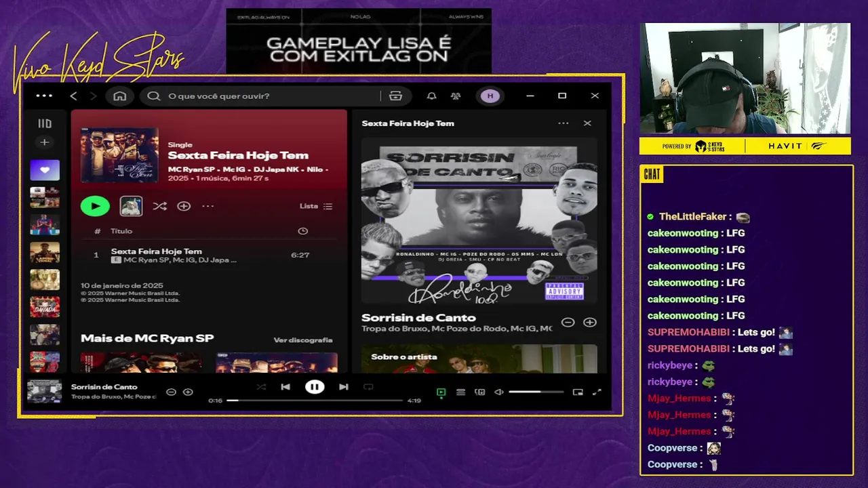This screenshot has width=868, height=488.
Task: Open the mini player icon
Action: (578, 392)
